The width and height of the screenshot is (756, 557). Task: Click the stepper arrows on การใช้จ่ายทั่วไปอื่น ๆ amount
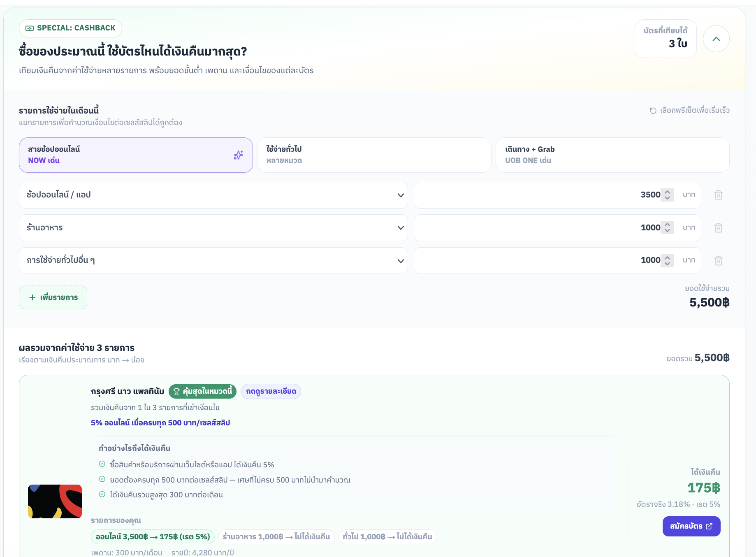tap(668, 260)
